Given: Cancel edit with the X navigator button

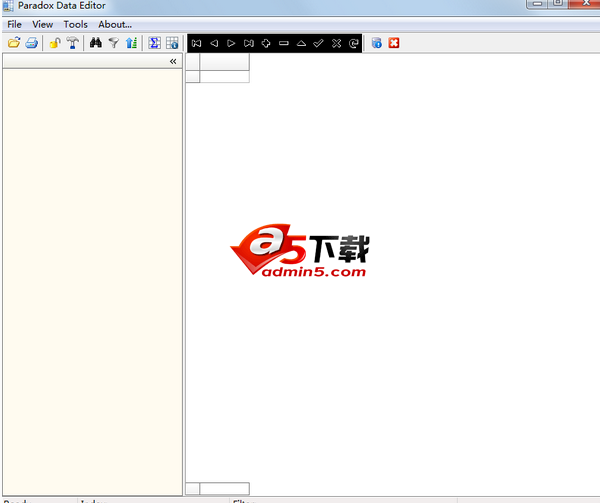Looking at the screenshot, I should coord(336,43).
